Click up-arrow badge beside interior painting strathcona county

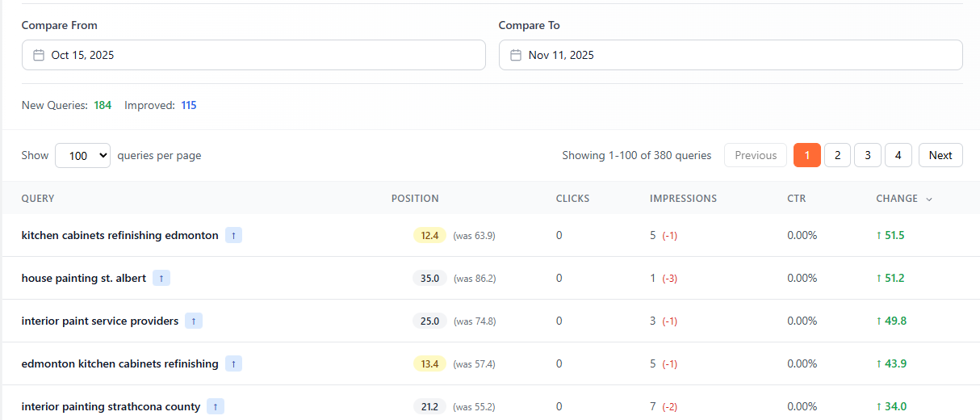click(216, 406)
